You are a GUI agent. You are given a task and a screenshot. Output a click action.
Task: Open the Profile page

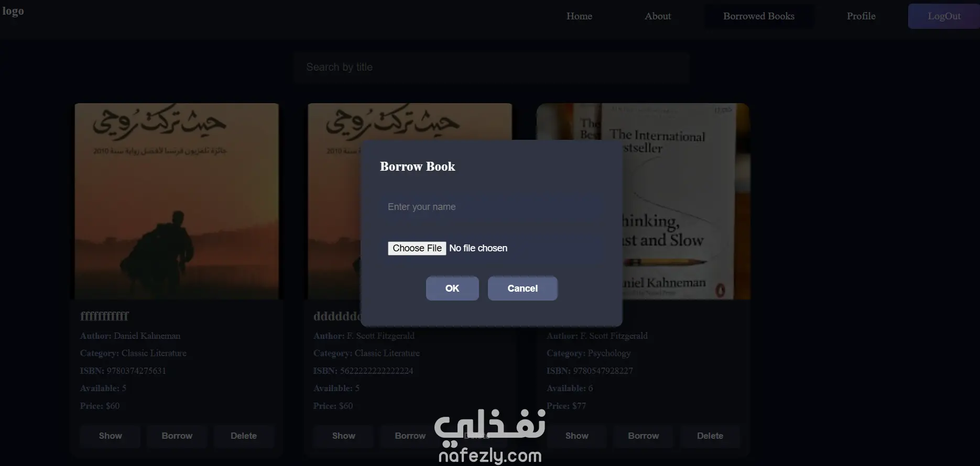861,16
